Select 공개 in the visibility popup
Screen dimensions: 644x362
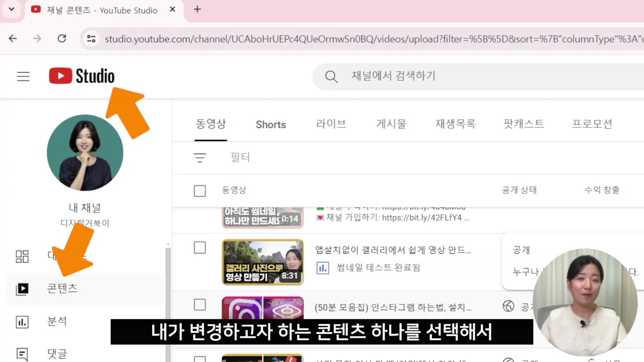pos(521,250)
